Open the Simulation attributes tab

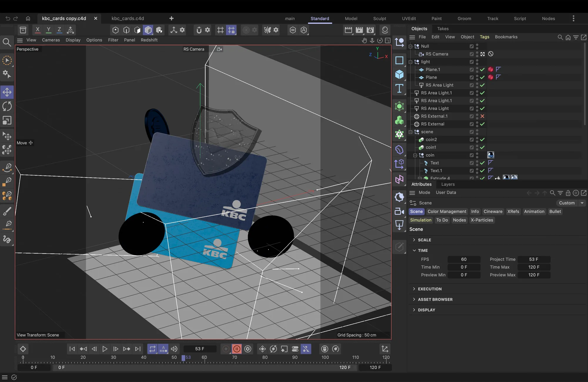click(421, 220)
